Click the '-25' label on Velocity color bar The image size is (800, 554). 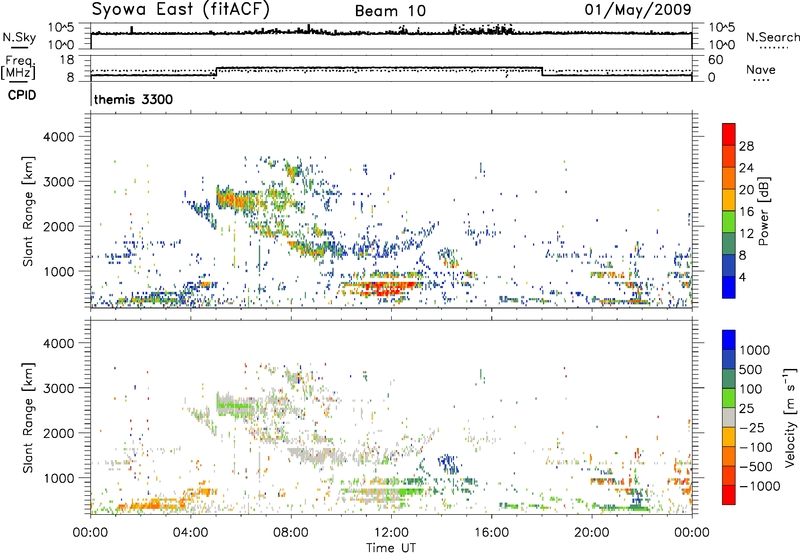tap(752, 428)
